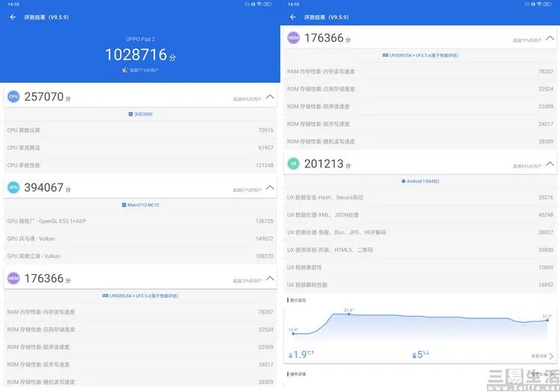Viewport: 560px width, 392px height.
Task: Open the Android 13(64位) system link
Action: click(x=420, y=181)
